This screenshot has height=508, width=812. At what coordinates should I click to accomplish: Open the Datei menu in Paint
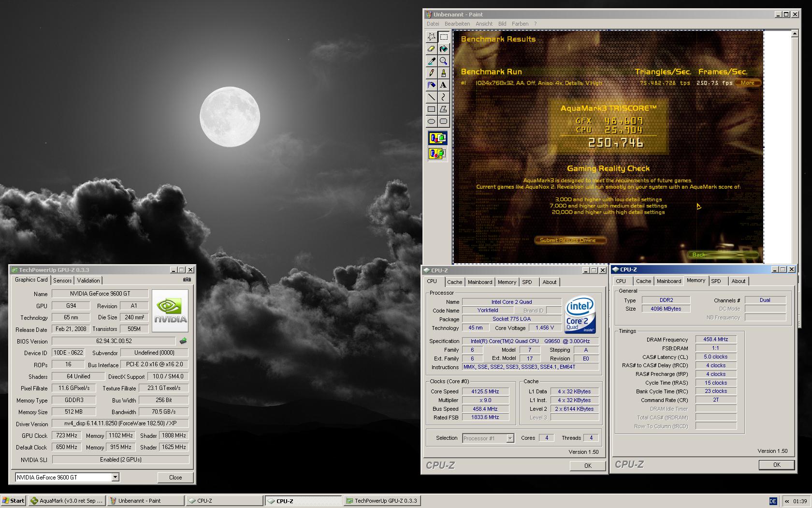433,24
